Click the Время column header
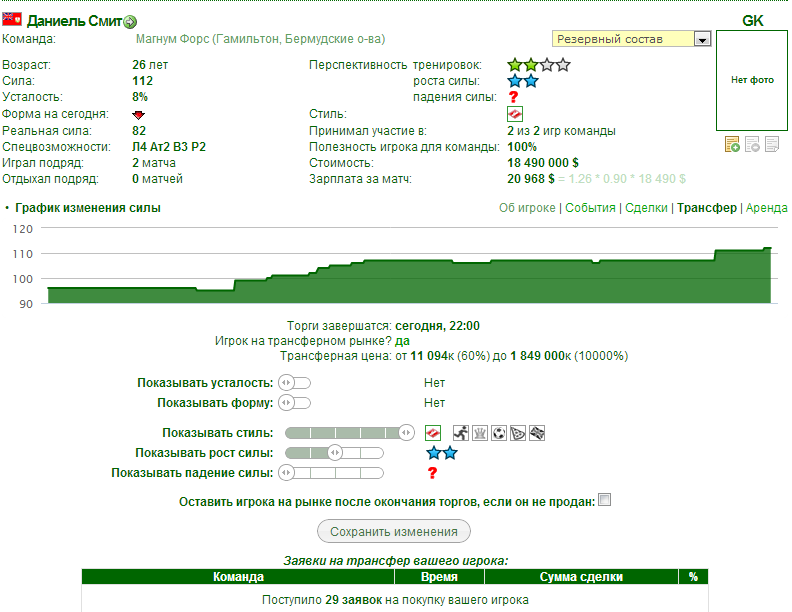The image size is (792, 612). pyautogui.click(x=439, y=577)
